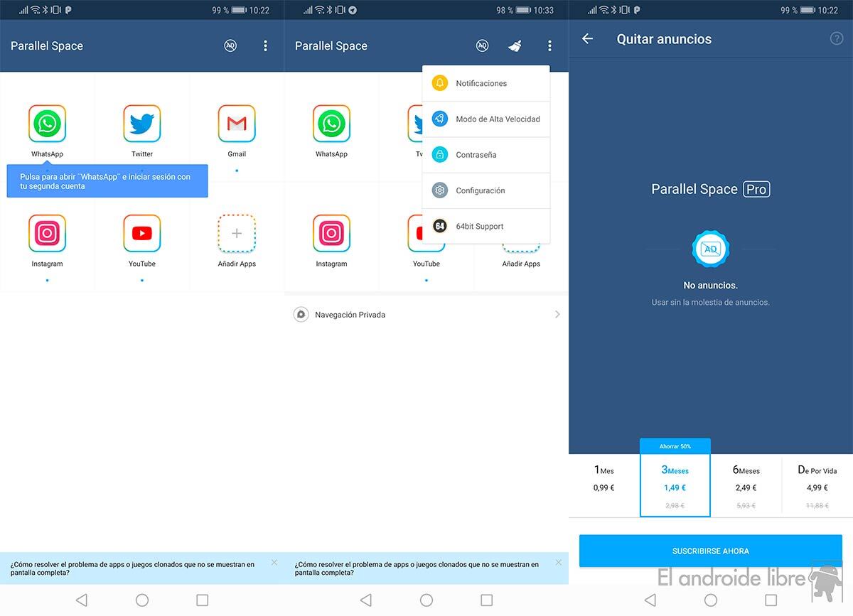Tap No anuncios. heading
This screenshot has height=616, width=853.
coord(711,285)
